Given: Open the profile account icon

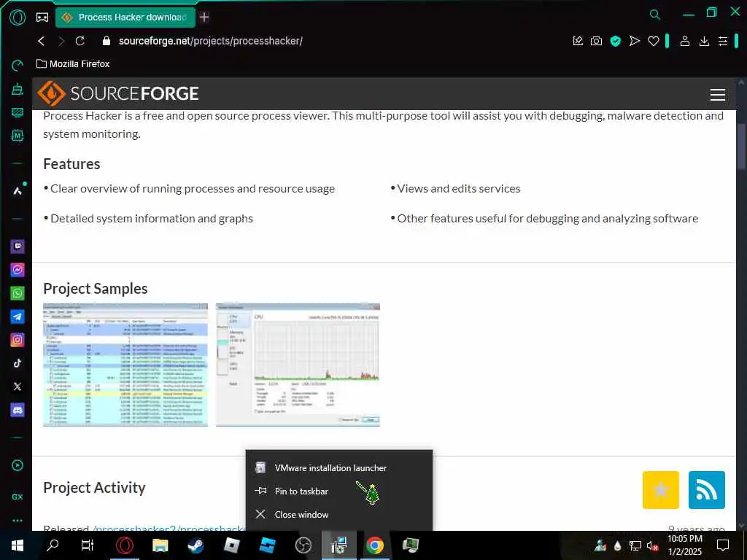Looking at the screenshot, I should pyautogui.click(x=684, y=41).
